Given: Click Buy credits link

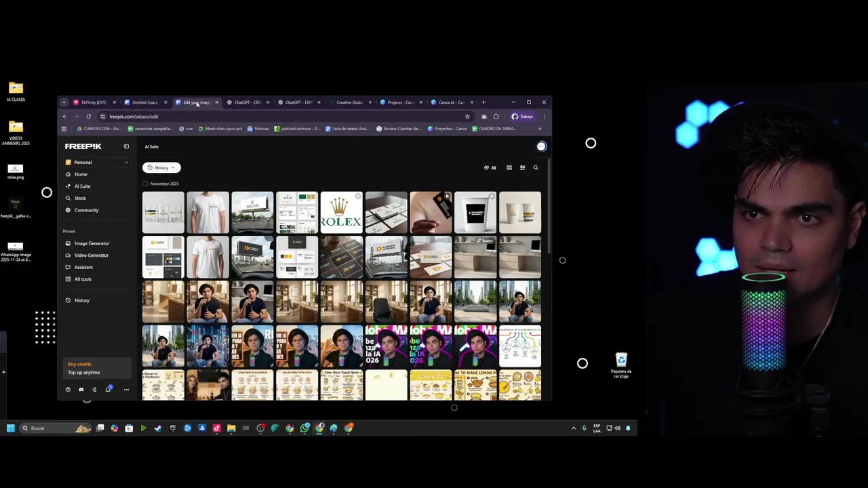Looking at the screenshot, I should click(x=79, y=364).
